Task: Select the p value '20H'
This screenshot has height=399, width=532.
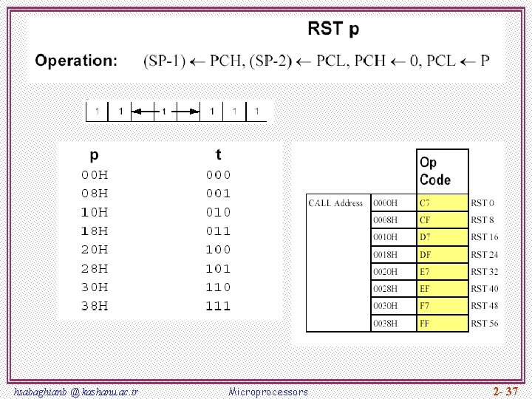Action: click(x=95, y=250)
